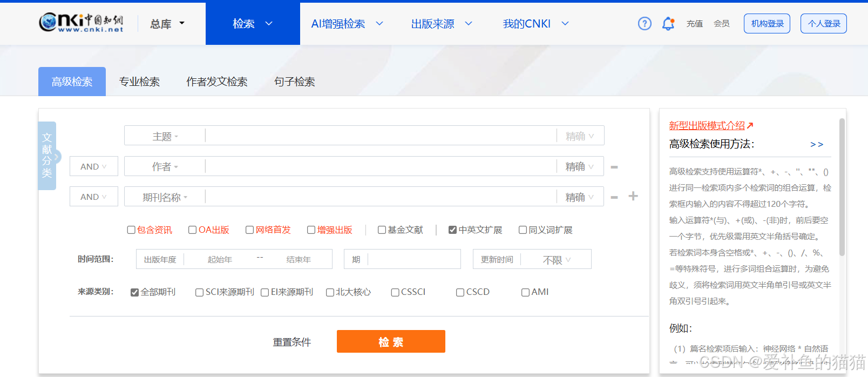The height and width of the screenshot is (377, 868).
Task: Uncheck the 中英文扩展 checkbox
Action: pos(452,230)
